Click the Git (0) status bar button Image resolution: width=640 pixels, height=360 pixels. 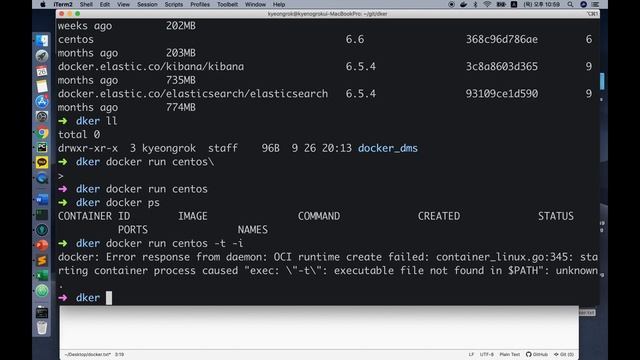click(564, 355)
